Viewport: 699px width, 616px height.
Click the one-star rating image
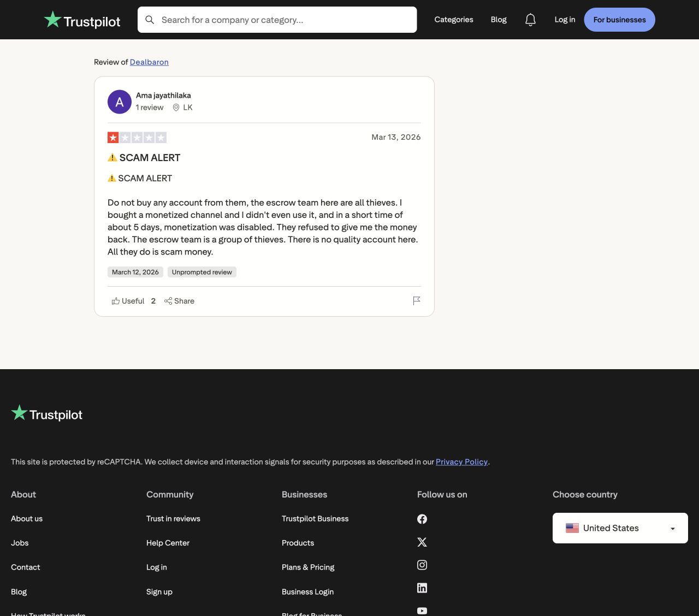(x=137, y=138)
